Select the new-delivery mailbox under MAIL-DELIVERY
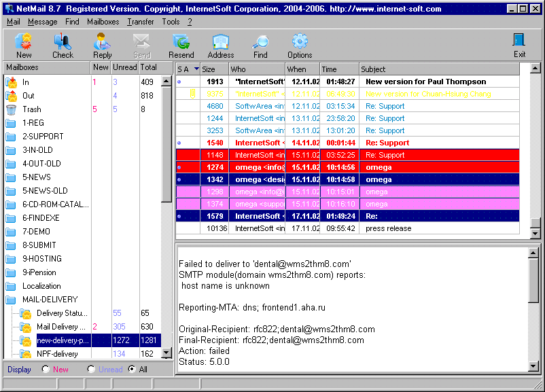Viewport: 545px width, 392px height. pos(63,340)
